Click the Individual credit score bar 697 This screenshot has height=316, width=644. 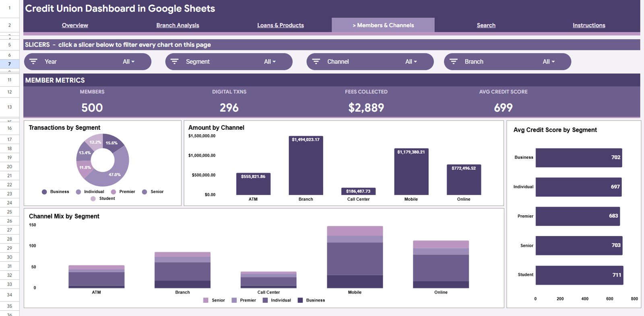[578, 187]
